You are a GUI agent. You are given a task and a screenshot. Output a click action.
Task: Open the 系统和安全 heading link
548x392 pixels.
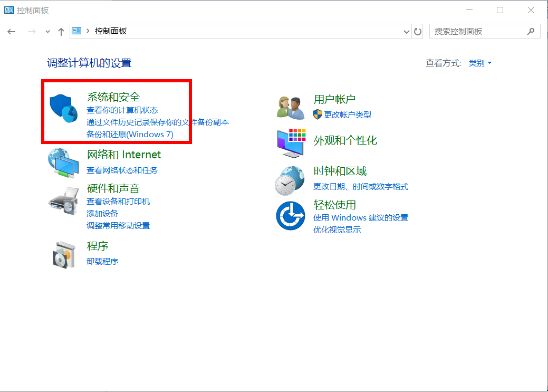113,97
